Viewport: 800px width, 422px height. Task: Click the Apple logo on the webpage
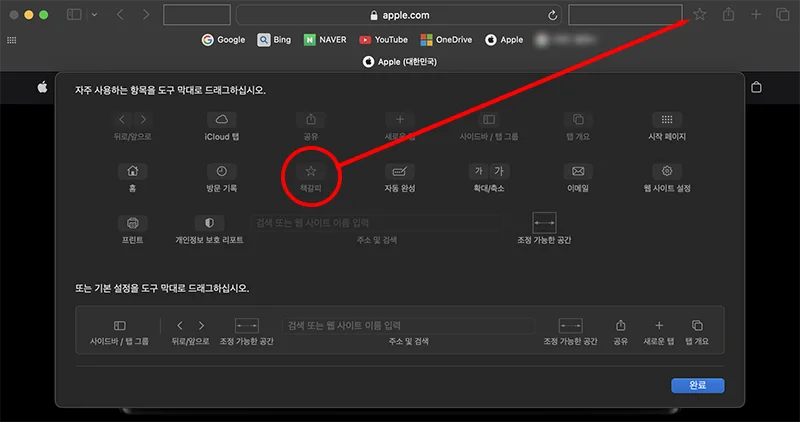coord(42,87)
